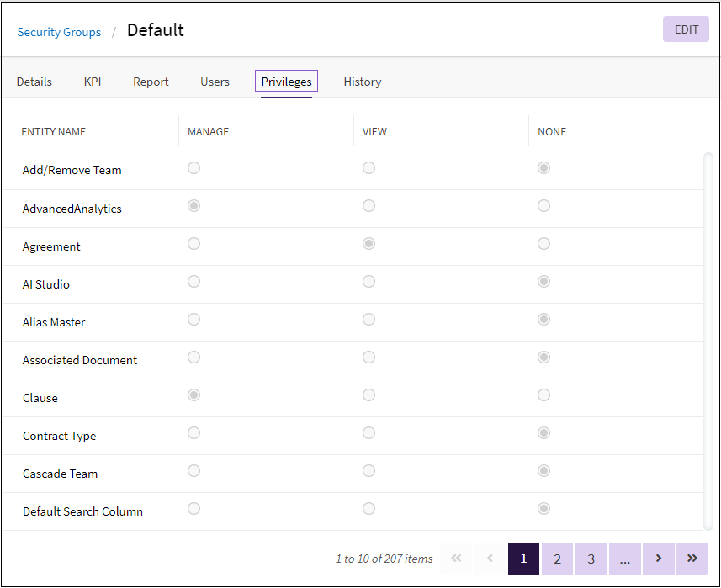721x588 pixels.
Task: Select View for Contract Type
Action: click(x=368, y=433)
